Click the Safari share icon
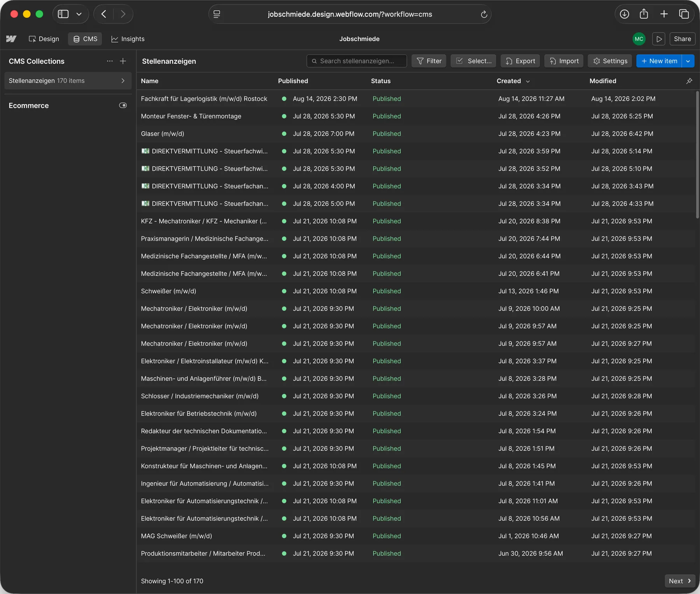 pyautogui.click(x=644, y=14)
